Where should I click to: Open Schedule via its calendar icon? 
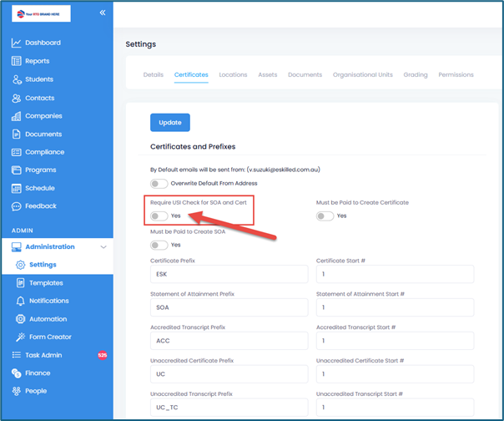point(16,188)
